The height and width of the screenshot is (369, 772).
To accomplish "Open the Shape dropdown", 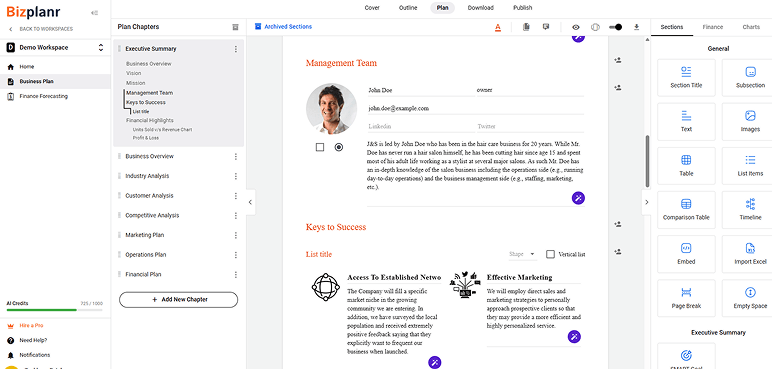I will pyautogui.click(x=522, y=254).
